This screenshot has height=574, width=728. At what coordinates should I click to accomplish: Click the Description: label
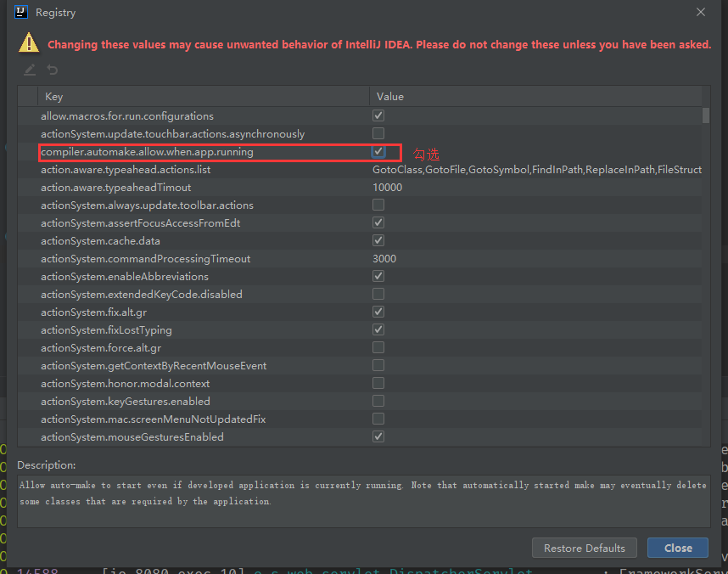(47, 464)
